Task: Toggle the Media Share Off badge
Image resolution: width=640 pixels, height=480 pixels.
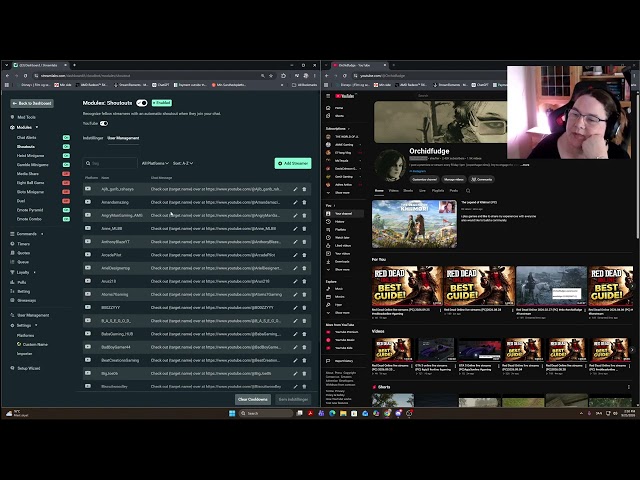Action: (x=66, y=174)
